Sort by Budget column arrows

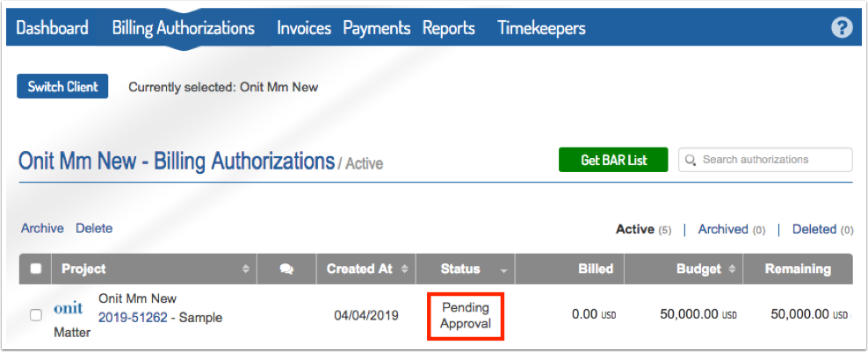click(732, 269)
